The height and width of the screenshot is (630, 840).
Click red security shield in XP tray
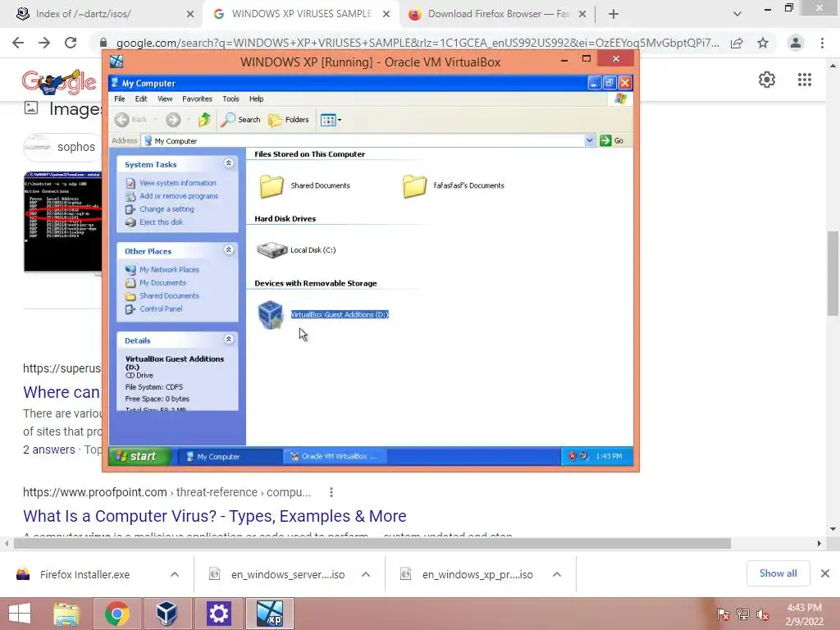[572, 456]
